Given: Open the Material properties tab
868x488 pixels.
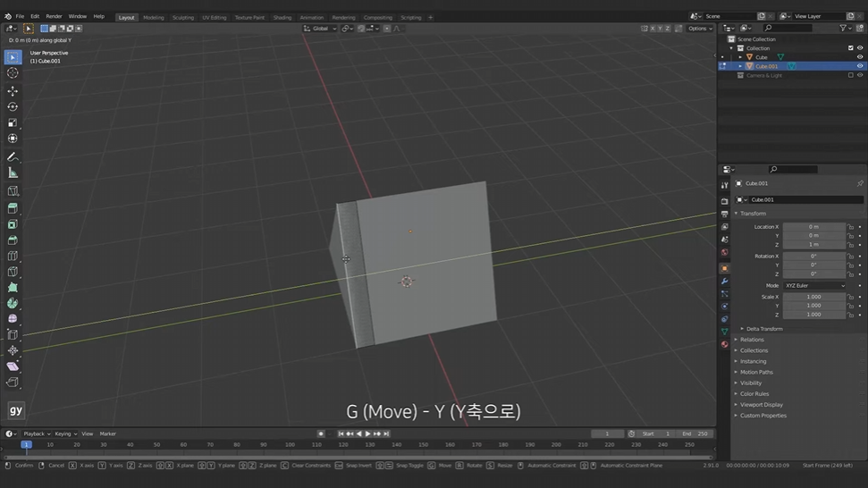Looking at the screenshot, I should pyautogui.click(x=725, y=344).
